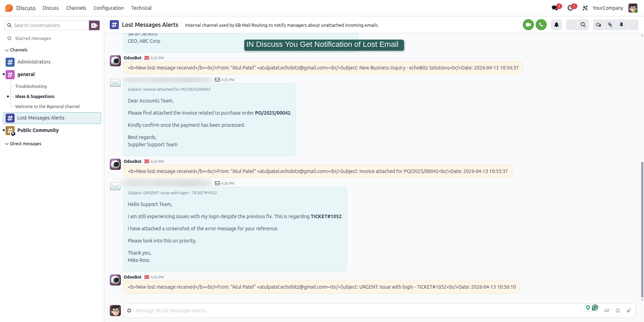644x322 pixels.
Task: Open Starred messages
Action: [x=33, y=38]
